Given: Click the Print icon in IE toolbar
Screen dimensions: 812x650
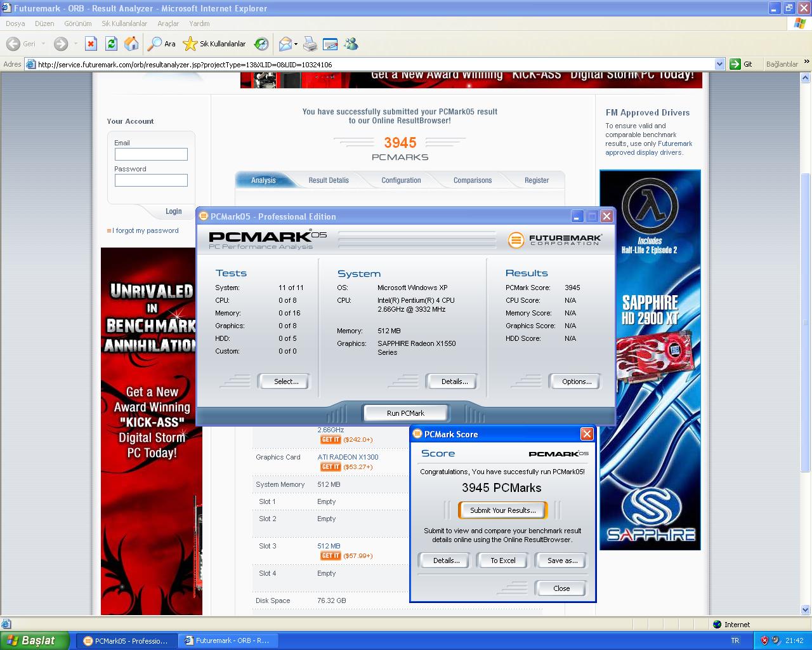Looking at the screenshot, I should click(310, 44).
